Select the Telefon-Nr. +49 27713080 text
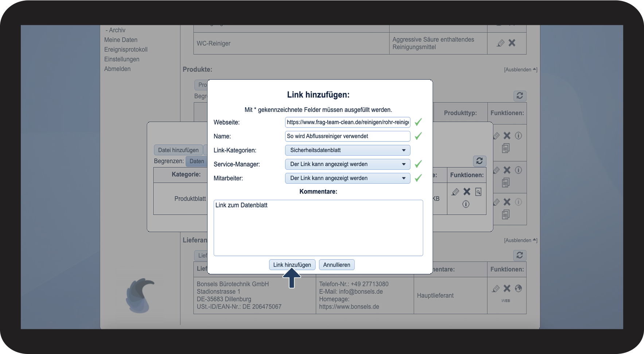Screen dimensions: 644x354 354,284
